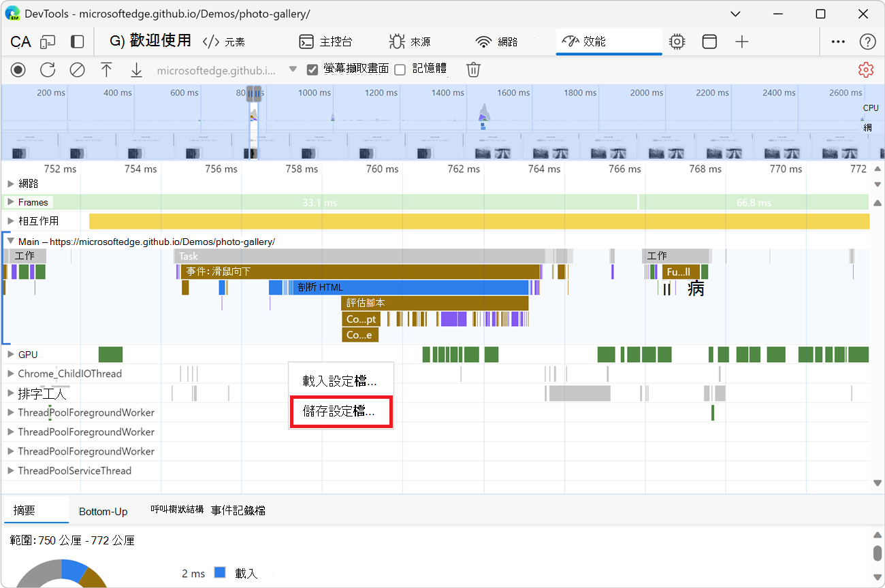Image resolution: width=885 pixels, height=588 pixels.
Task: Click the gray Task bar in Main
Action: (x=359, y=256)
